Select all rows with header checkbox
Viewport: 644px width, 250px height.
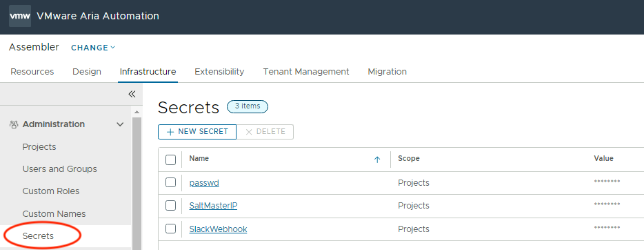coord(170,160)
